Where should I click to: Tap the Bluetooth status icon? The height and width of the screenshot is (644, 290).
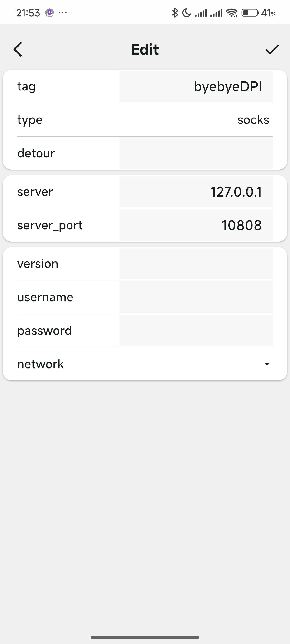pyautogui.click(x=175, y=13)
